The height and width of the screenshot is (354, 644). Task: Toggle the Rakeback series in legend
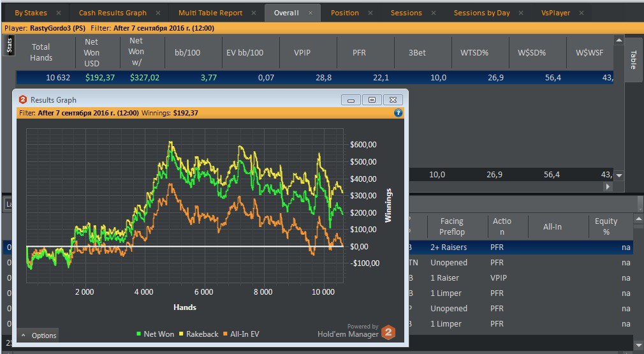[198, 334]
